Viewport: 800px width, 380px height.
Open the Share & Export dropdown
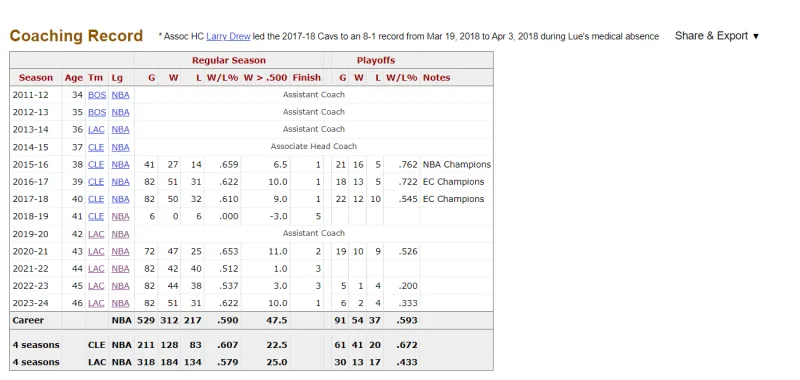tap(716, 36)
